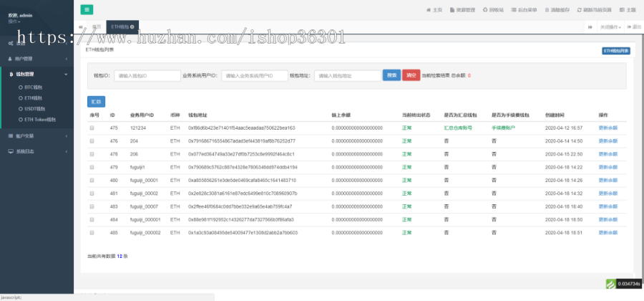The image size is (644, 301).
Task: Select the checkbox for row ID 485
Action: point(92,233)
